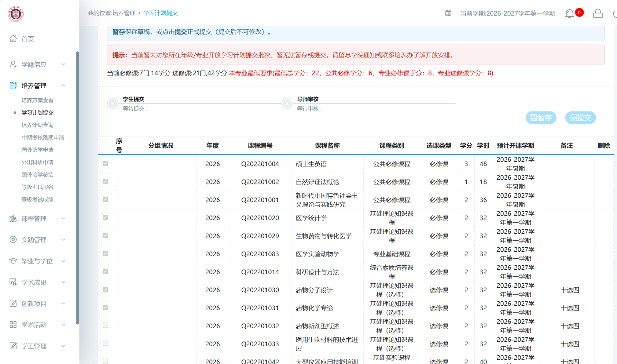Open 国外访学申请 submenu item

[x=37, y=150]
